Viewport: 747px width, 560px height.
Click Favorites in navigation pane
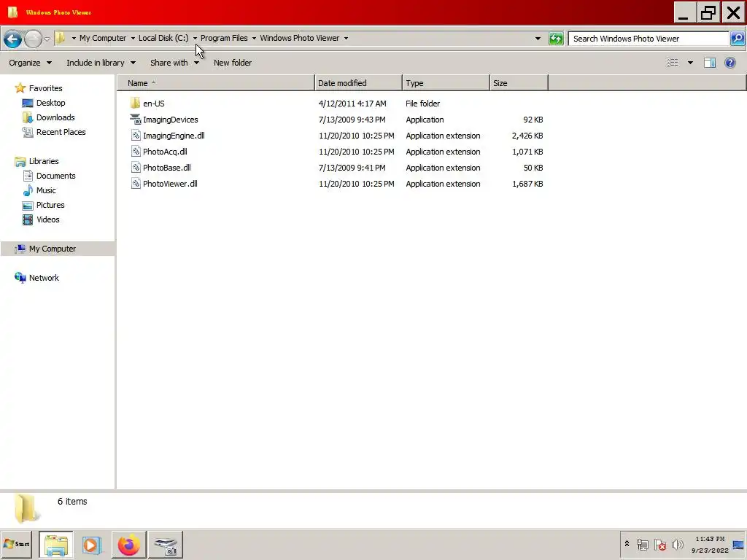[x=46, y=88]
